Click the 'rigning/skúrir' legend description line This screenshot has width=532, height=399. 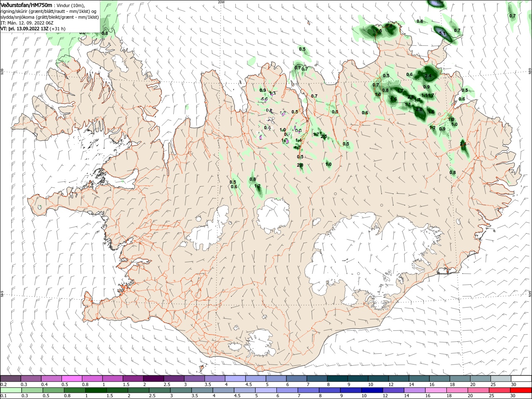tap(49, 11)
